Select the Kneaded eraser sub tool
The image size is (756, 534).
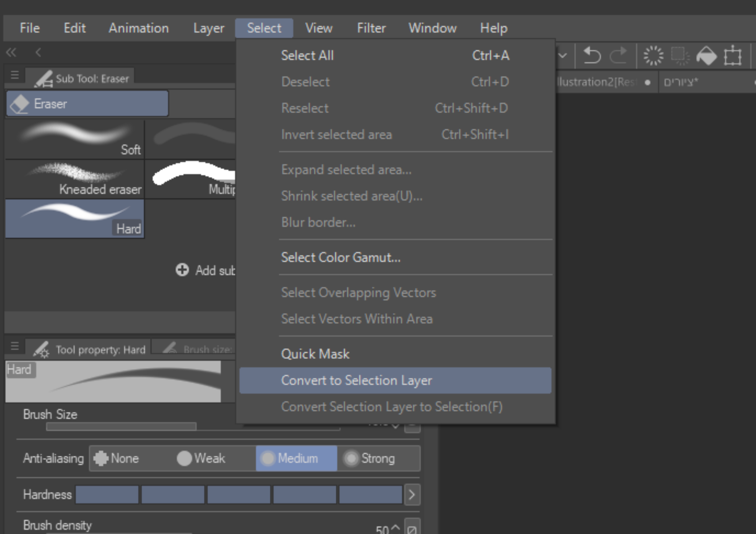tap(75, 179)
